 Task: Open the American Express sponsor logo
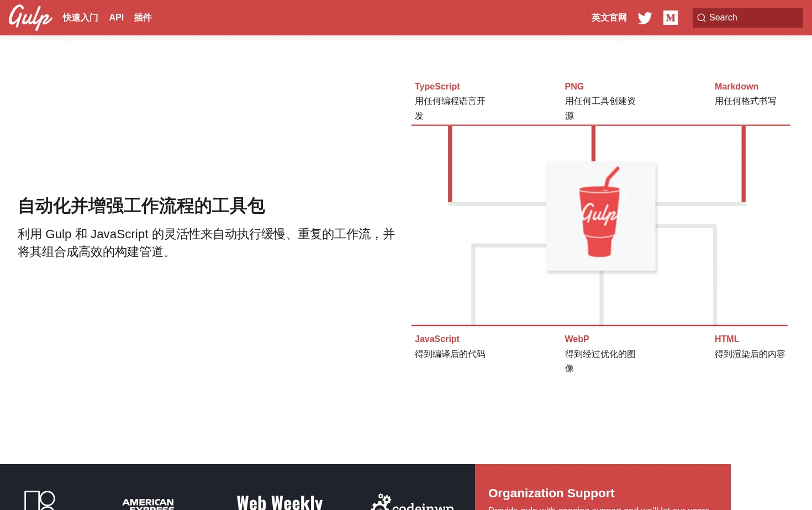pyautogui.click(x=148, y=504)
